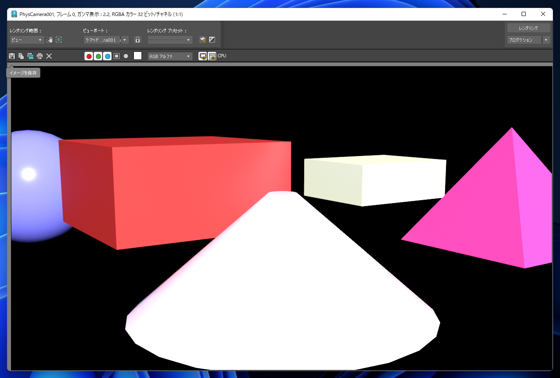Click the white color swatch in toolbar

tap(138, 56)
